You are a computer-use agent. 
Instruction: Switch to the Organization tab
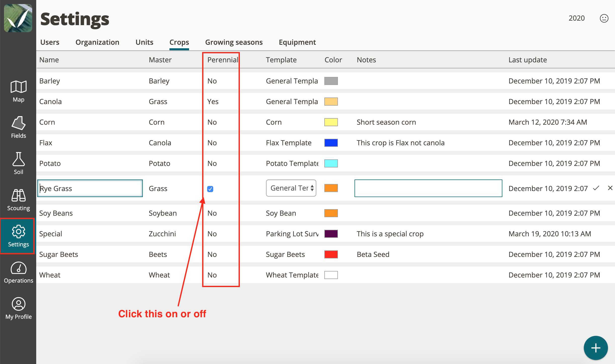97,42
